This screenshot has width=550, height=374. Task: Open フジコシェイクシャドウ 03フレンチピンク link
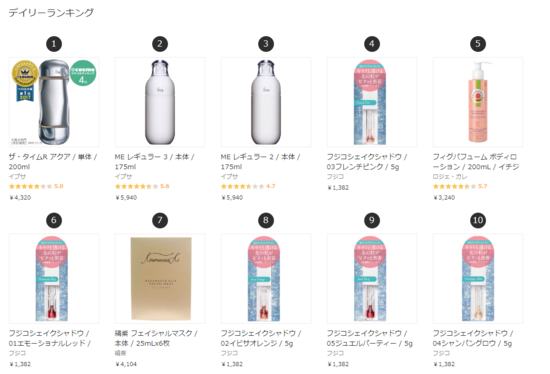click(367, 162)
